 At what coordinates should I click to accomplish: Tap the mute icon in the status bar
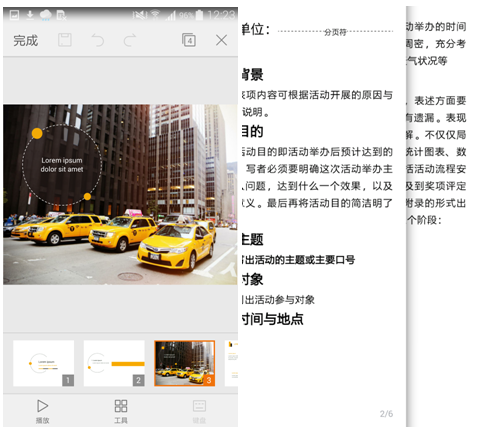point(139,15)
